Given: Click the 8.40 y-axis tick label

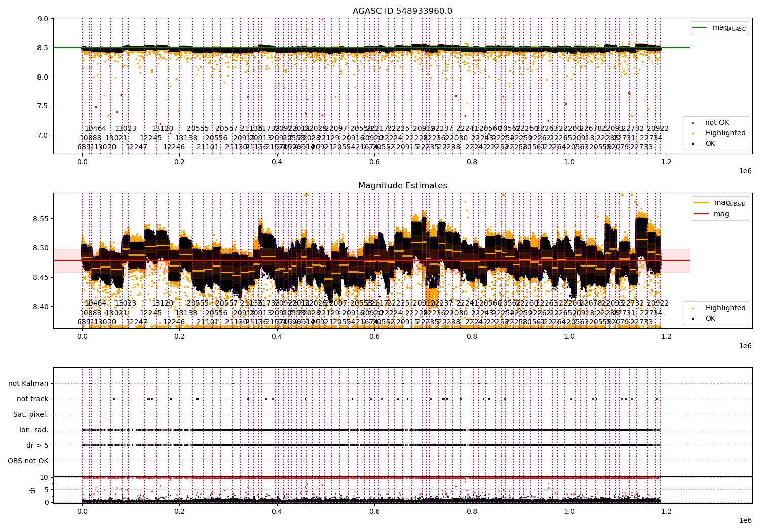Looking at the screenshot, I should tap(41, 307).
